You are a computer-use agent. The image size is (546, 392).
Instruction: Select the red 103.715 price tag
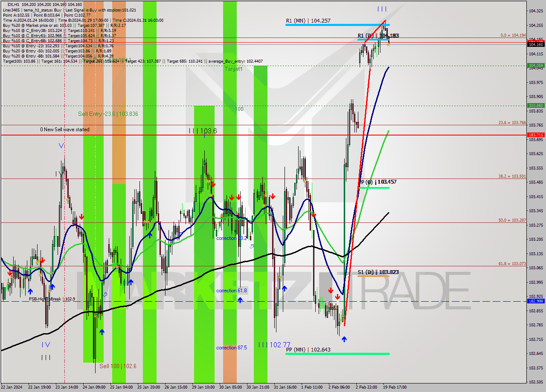coord(536,135)
